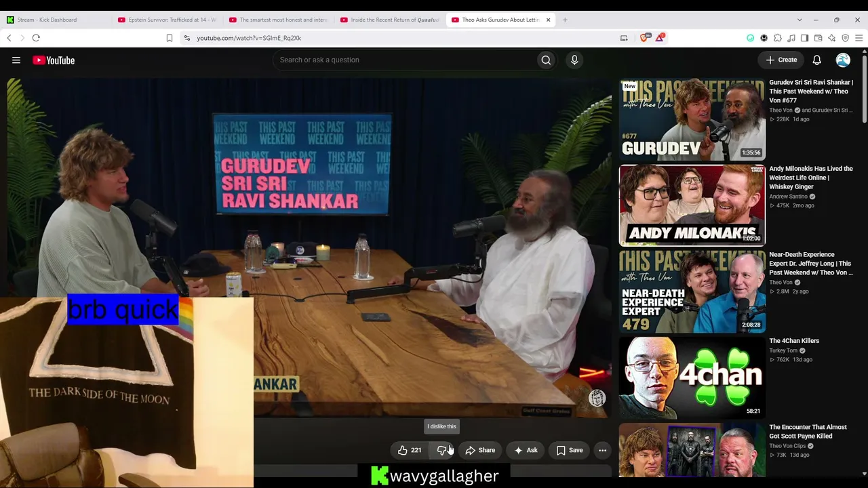Open Scott Payne encounter video thumbnail

click(692, 450)
